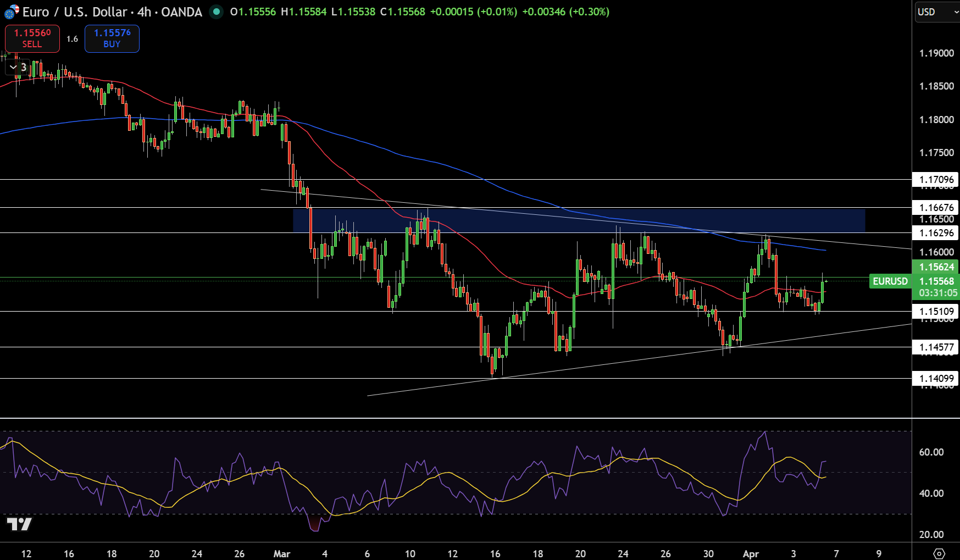This screenshot has height=560, width=960.
Task: Click the 1.19000 price axis label
Action: pyautogui.click(x=936, y=53)
